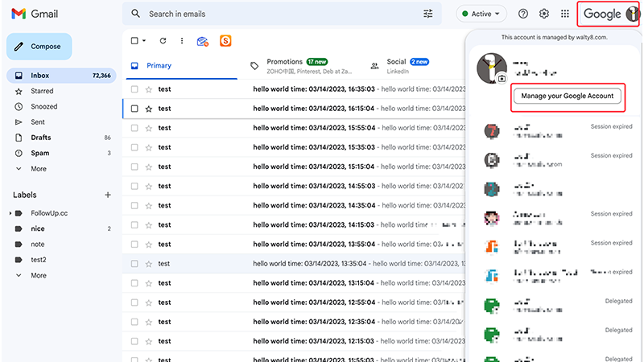Switch to the Social tab

click(400, 66)
